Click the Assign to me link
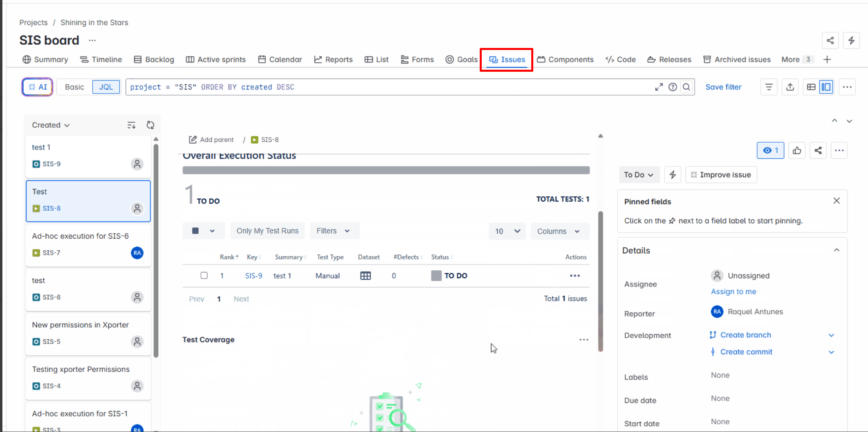 pyautogui.click(x=733, y=291)
